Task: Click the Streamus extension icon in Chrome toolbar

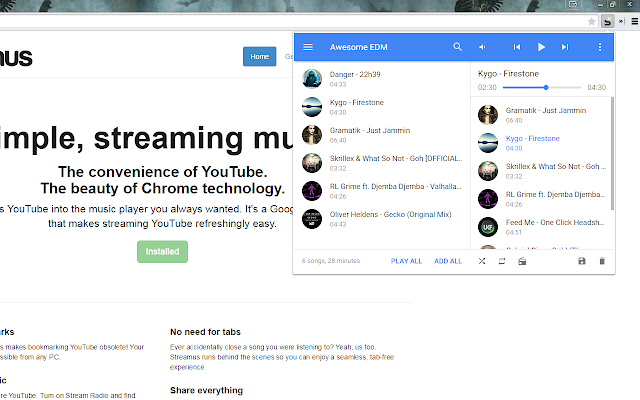Action: (x=606, y=21)
